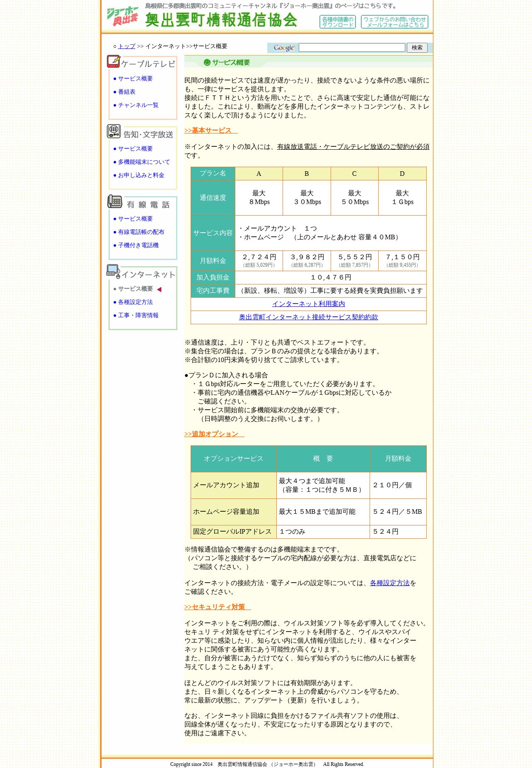532x768 pixels.
Task: Open 工事・障害情報 menu item
Action: click(138, 316)
